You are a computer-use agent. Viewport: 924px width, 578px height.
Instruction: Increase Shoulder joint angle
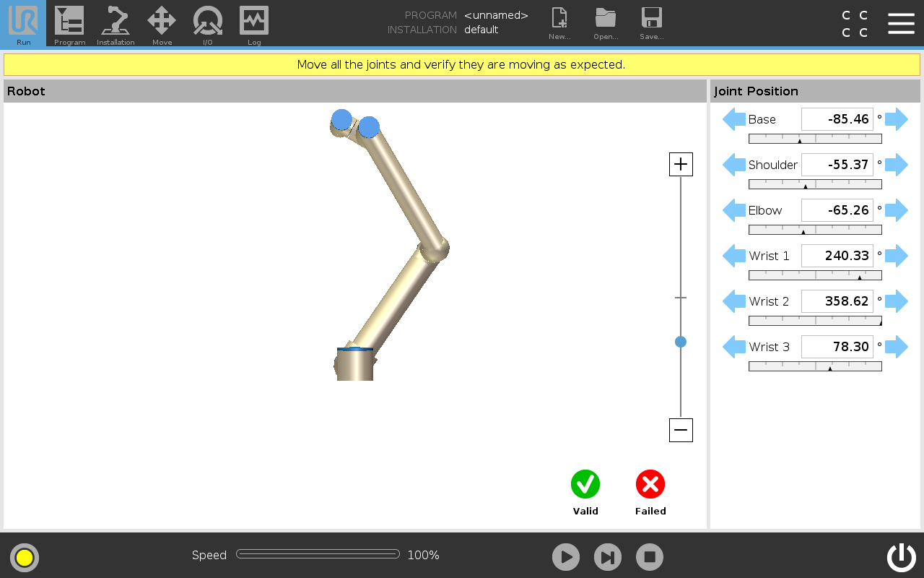tap(897, 165)
